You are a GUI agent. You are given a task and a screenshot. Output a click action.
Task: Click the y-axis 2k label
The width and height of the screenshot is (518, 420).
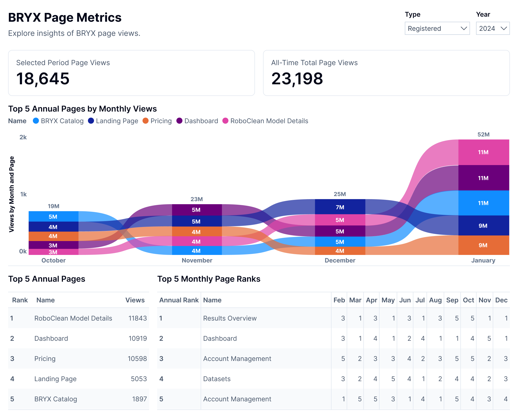(x=23, y=137)
